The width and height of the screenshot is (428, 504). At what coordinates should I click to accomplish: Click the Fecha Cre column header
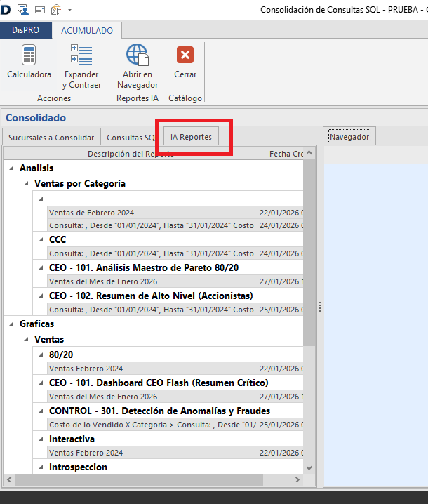pos(281,154)
